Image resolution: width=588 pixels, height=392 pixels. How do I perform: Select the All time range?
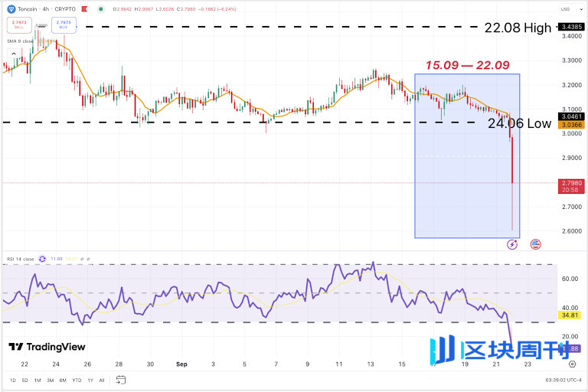pyautogui.click(x=102, y=381)
